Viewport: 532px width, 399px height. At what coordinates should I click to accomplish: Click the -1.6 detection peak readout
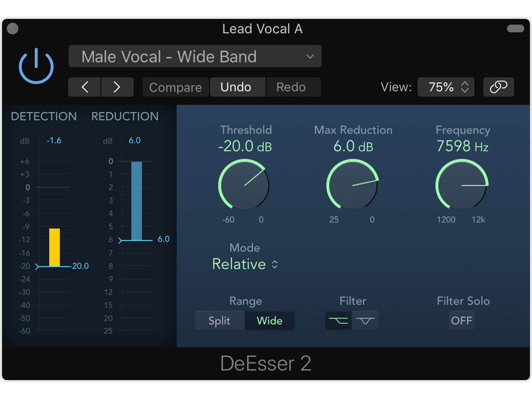pos(54,141)
